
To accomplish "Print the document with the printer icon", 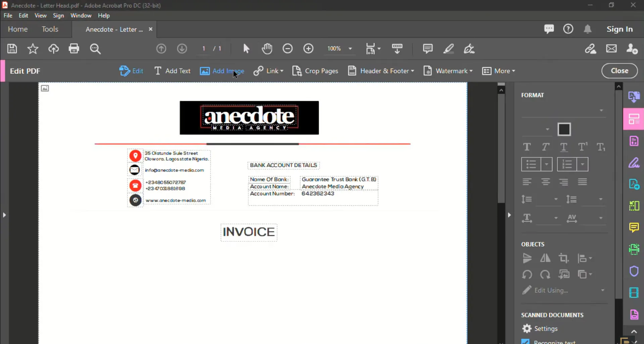I will [x=74, y=49].
